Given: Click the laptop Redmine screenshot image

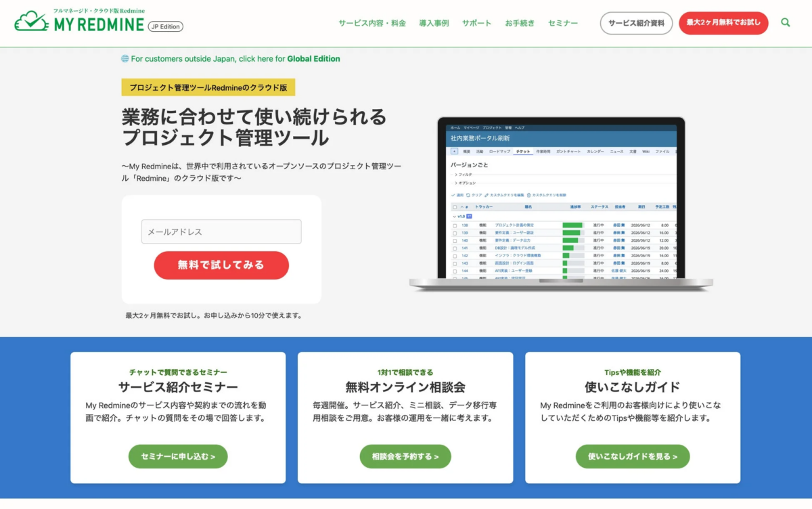Looking at the screenshot, I should click(x=560, y=203).
